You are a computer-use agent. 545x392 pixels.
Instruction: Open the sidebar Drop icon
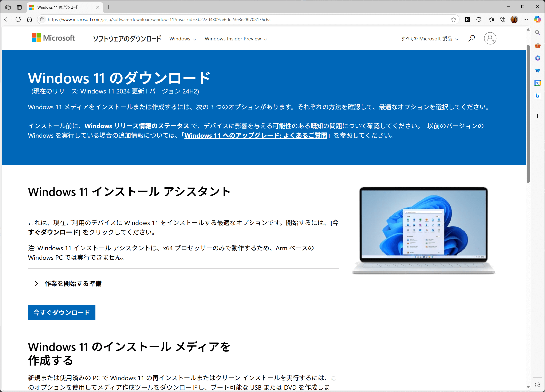538,71
